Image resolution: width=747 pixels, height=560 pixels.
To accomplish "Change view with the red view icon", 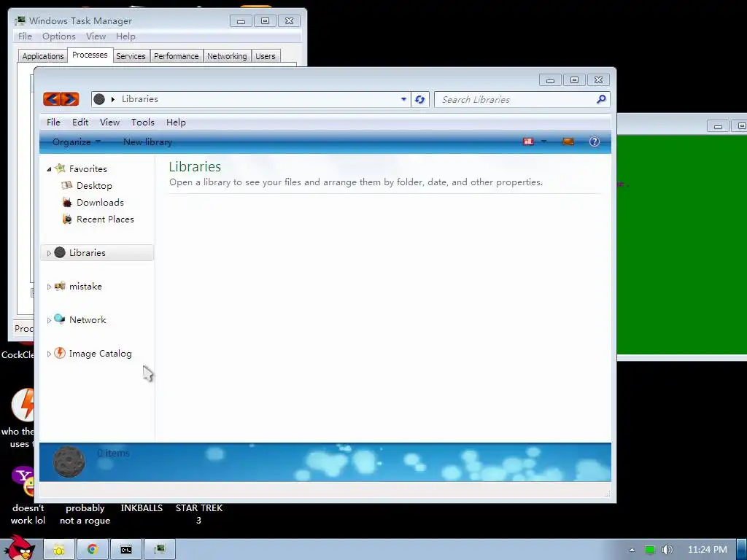I will point(528,141).
